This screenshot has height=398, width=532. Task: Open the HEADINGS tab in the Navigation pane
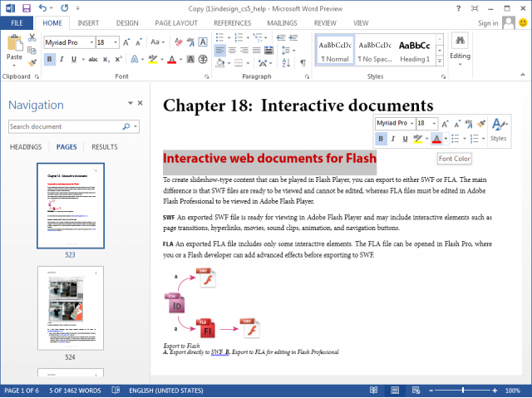click(25, 147)
